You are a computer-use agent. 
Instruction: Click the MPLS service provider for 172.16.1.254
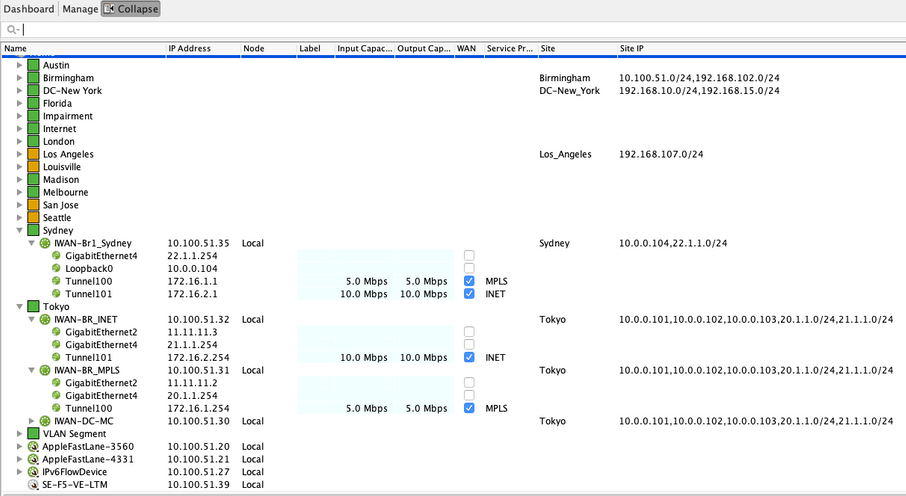pos(496,409)
